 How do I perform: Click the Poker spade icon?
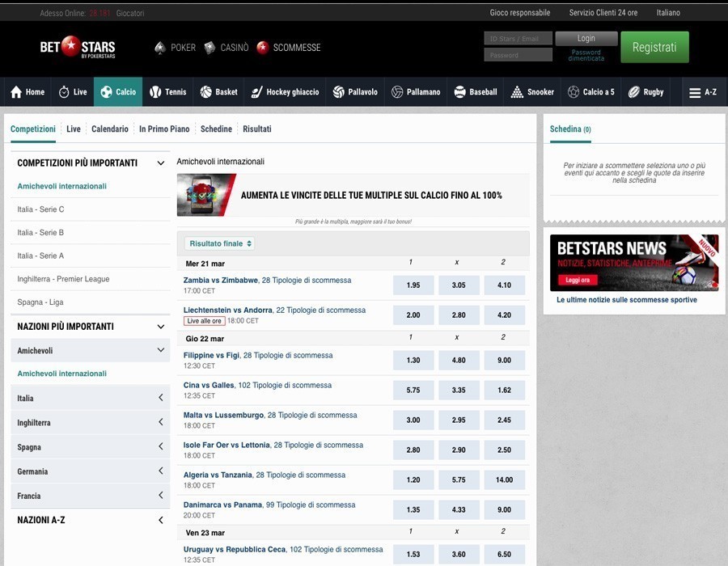(160, 48)
